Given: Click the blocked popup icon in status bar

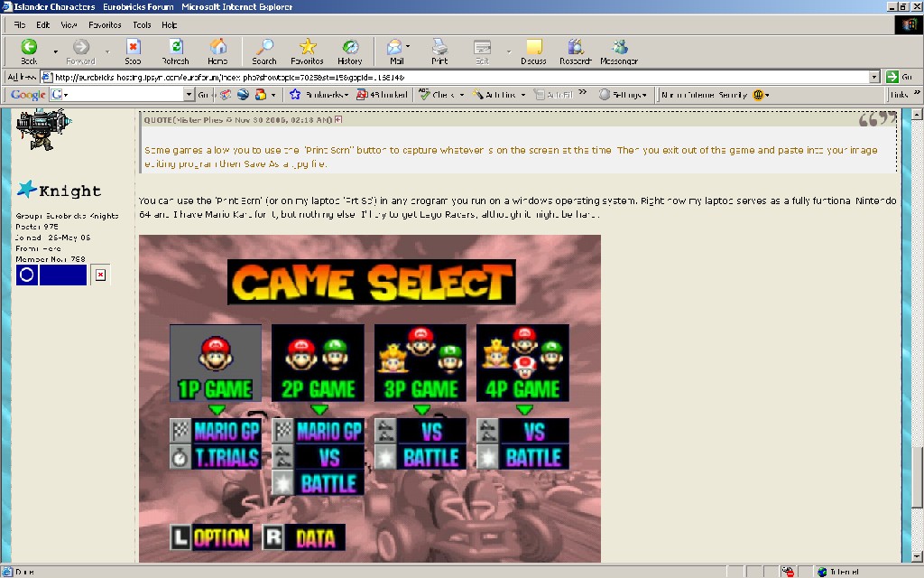Looking at the screenshot, I should [x=788, y=572].
